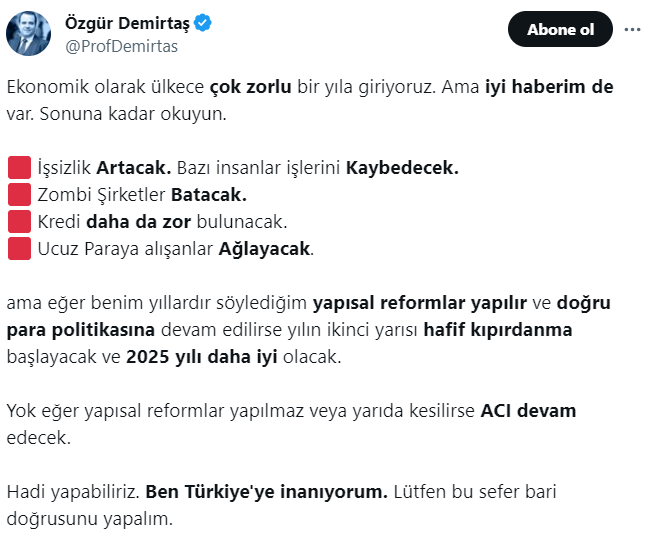The image size is (656, 541).
Task: Click the Özgür Demirtaş display name
Action: [127, 23]
